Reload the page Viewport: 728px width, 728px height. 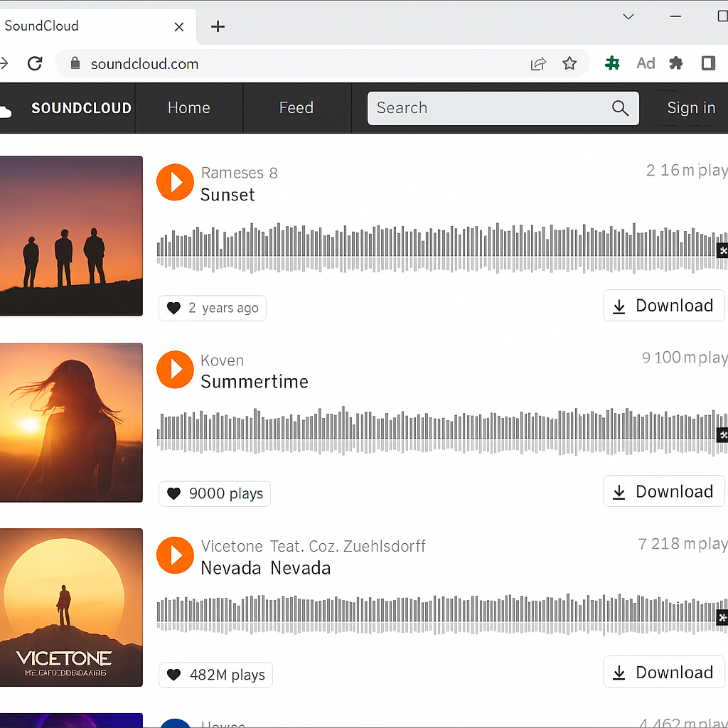[34, 63]
